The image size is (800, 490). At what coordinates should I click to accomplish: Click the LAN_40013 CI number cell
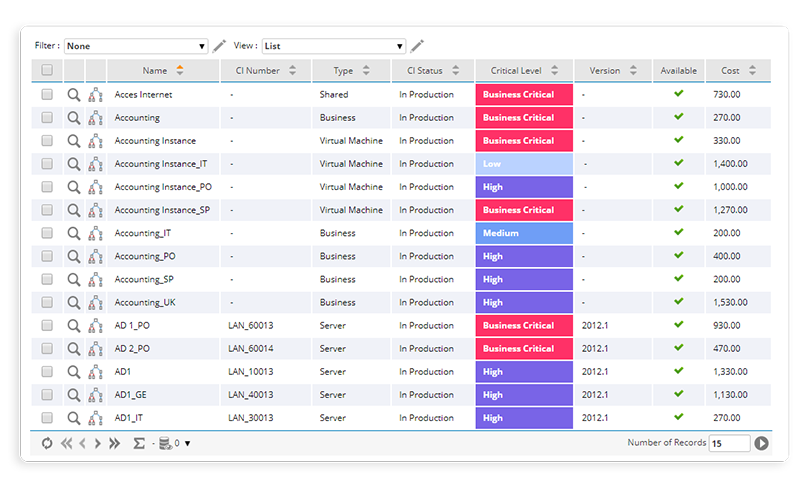[x=251, y=395]
